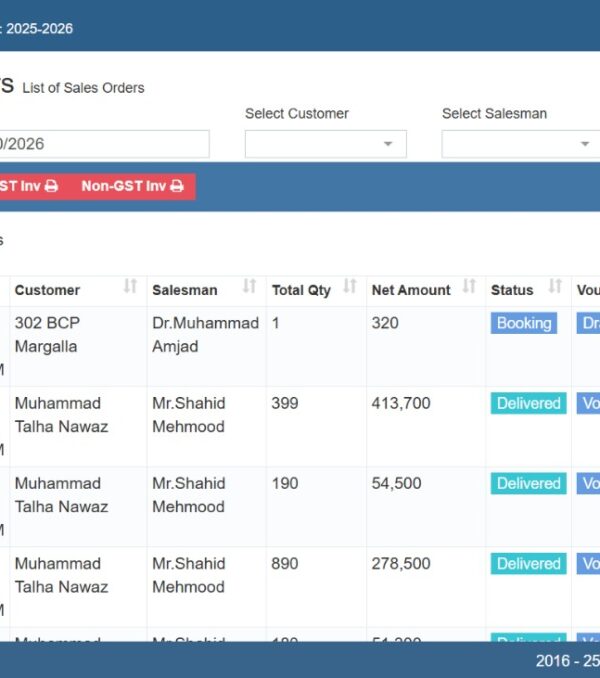The width and height of the screenshot is (600, 678).
Task: Click the Booking status badge
Action: coord(524,323)
